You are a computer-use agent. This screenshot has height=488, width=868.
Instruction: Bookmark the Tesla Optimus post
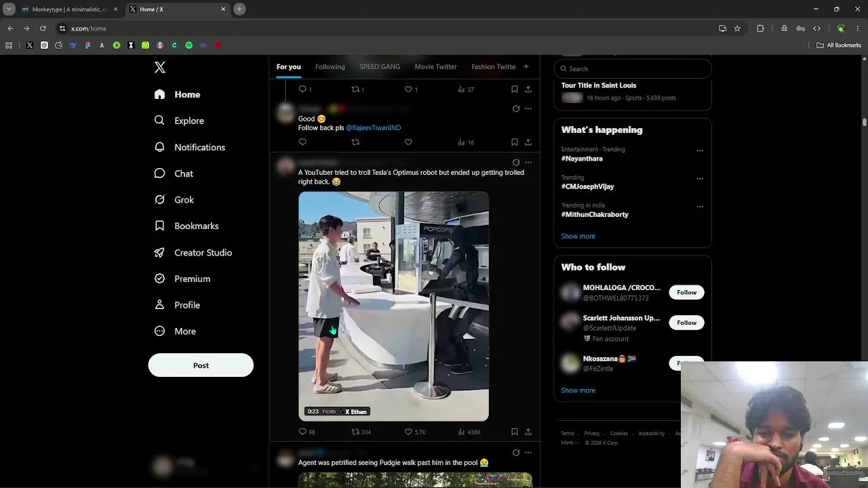[515, 432]
